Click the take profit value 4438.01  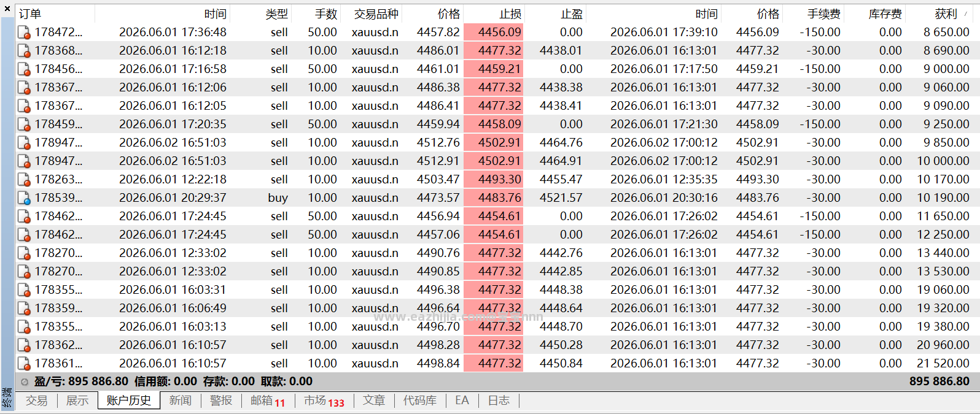pos(561,50)
